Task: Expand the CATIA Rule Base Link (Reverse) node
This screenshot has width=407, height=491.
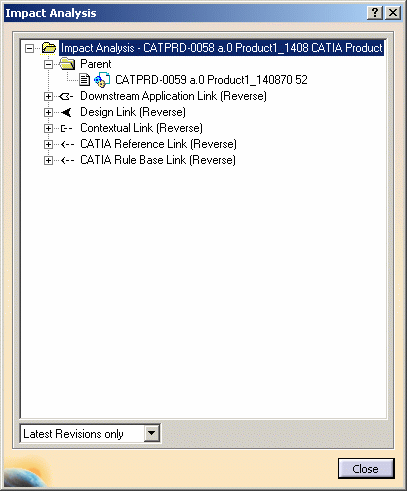Action: pyautogui.click(x=48, y=160)
